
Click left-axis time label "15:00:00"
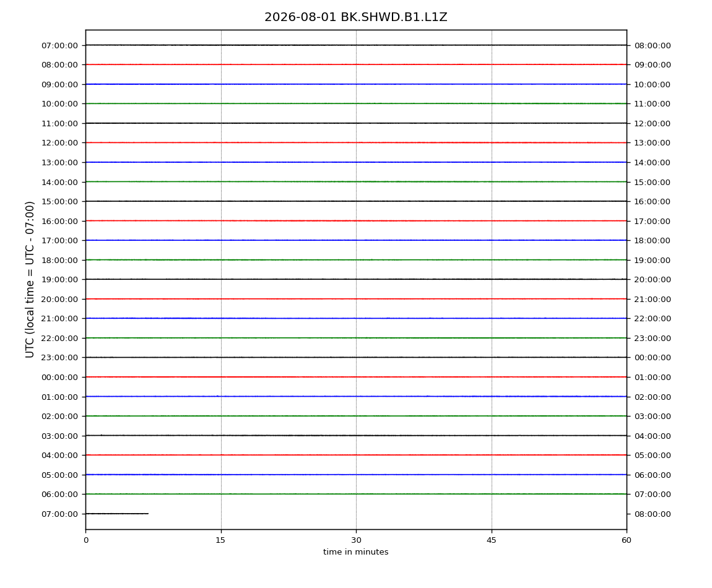pyautogui.click(x=59, y=202)
